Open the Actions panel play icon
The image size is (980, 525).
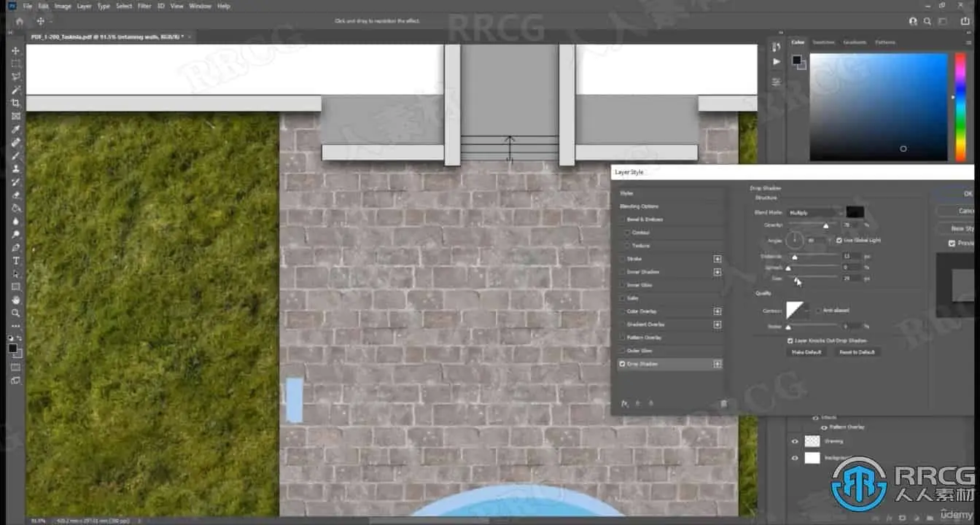click(776, 61)
